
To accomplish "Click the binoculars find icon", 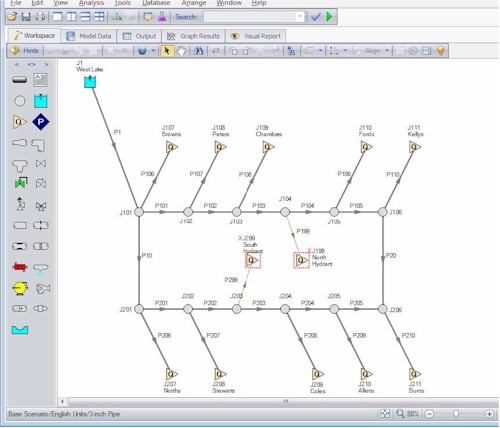I will point(198,51).
